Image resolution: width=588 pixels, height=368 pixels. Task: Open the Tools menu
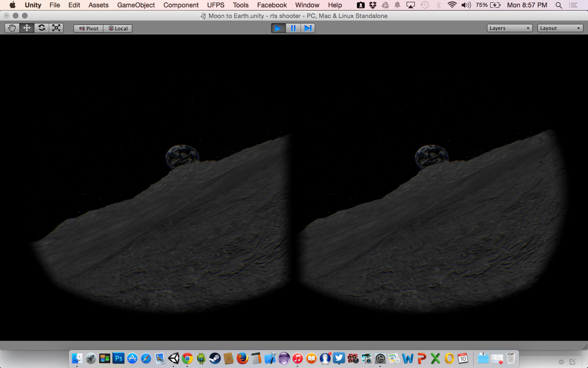(241, 5)
